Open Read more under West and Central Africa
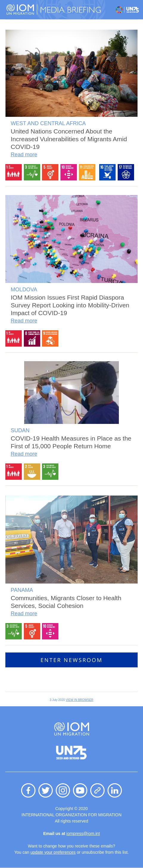This screenshot has height=868, width=143. click(24, 154)
